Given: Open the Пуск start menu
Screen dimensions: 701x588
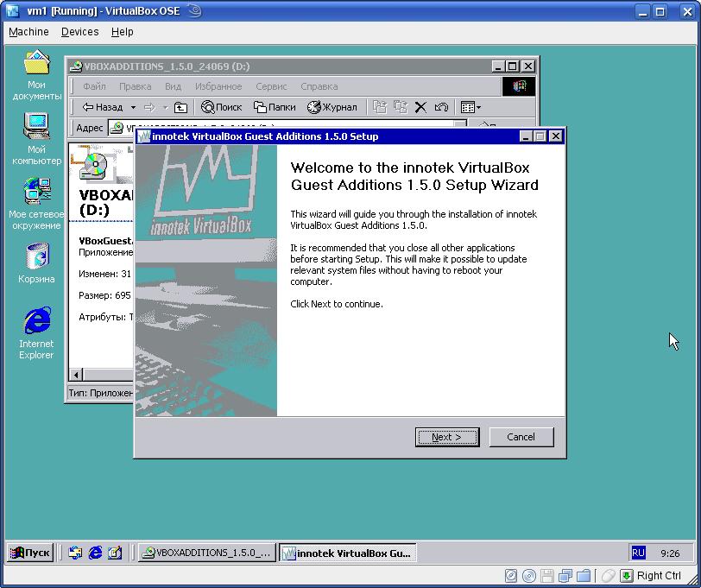Looking at the screenshot, I should tap(30, 553).
